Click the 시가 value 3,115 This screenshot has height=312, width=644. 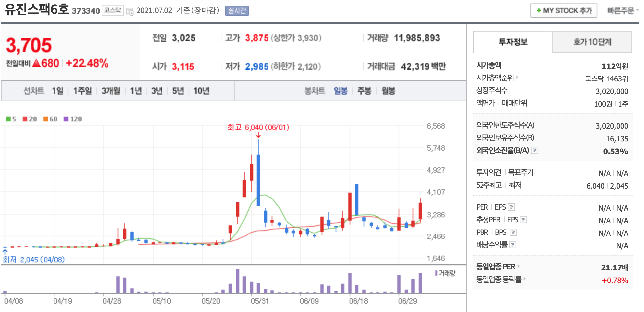183,67
